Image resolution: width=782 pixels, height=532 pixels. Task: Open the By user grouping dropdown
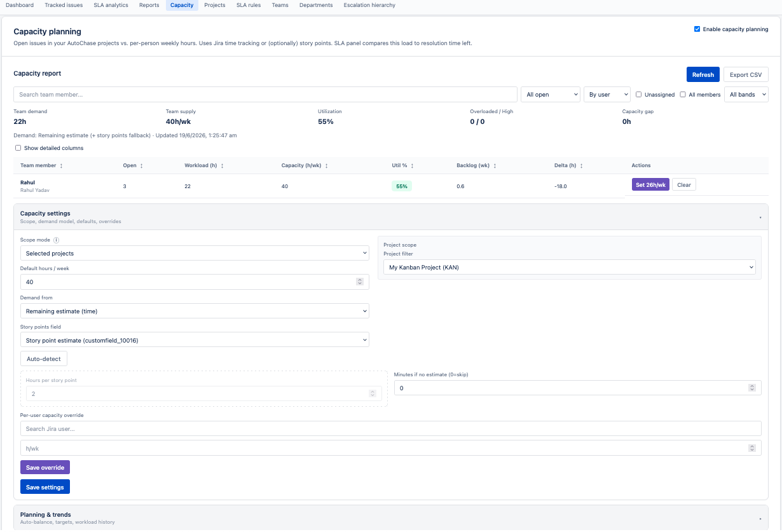(x=607, y=94)
